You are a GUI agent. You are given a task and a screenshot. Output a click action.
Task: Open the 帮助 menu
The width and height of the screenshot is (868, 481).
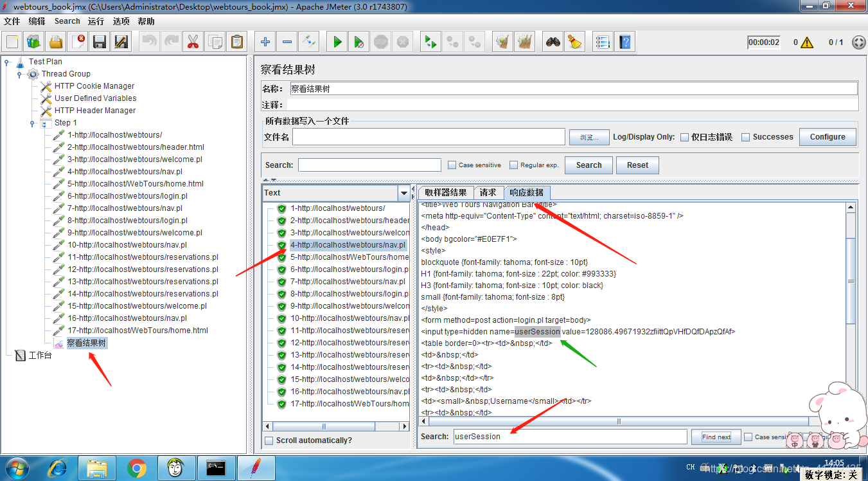pyautogui.click(x=146, y=21)
